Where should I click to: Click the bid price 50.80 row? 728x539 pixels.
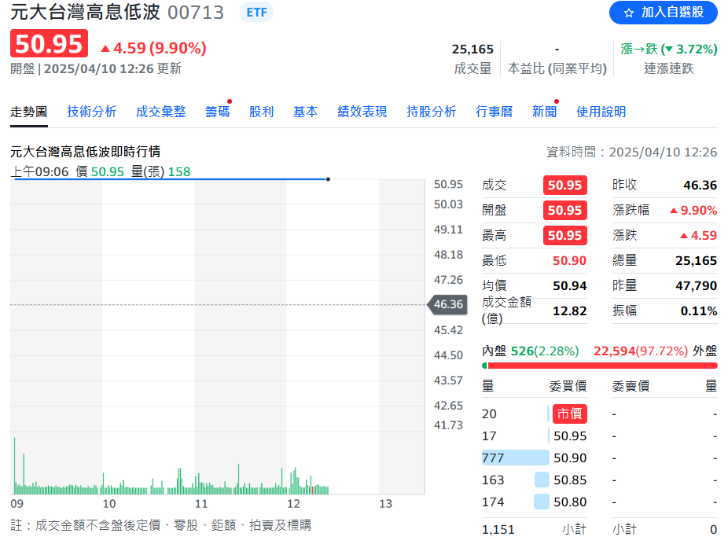[534, 502]
